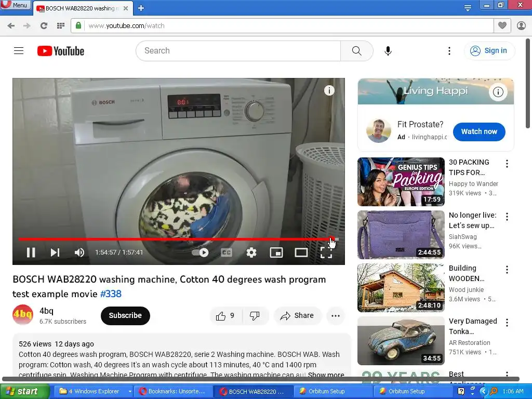Open more actions ellipsis menu
532x399 pixels.
336,316
